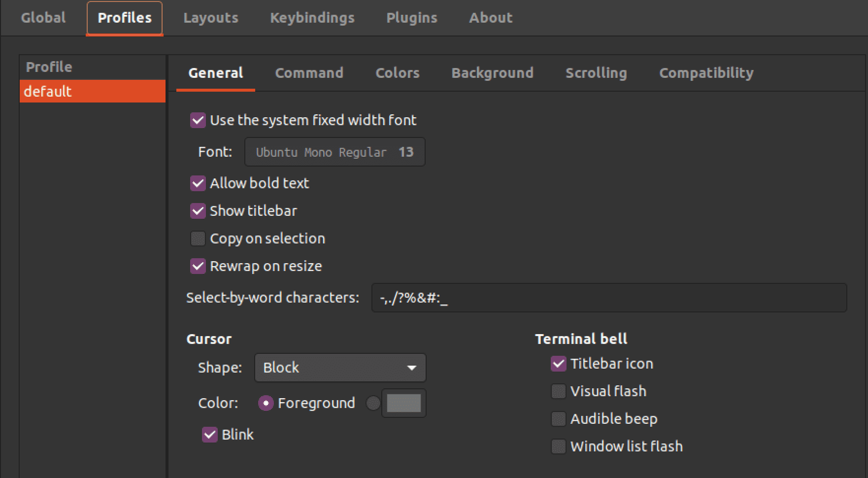The width and height of the screenshot is (868, 478).
Task: Open the Colors tab
Action: click(x=397, y=73)
